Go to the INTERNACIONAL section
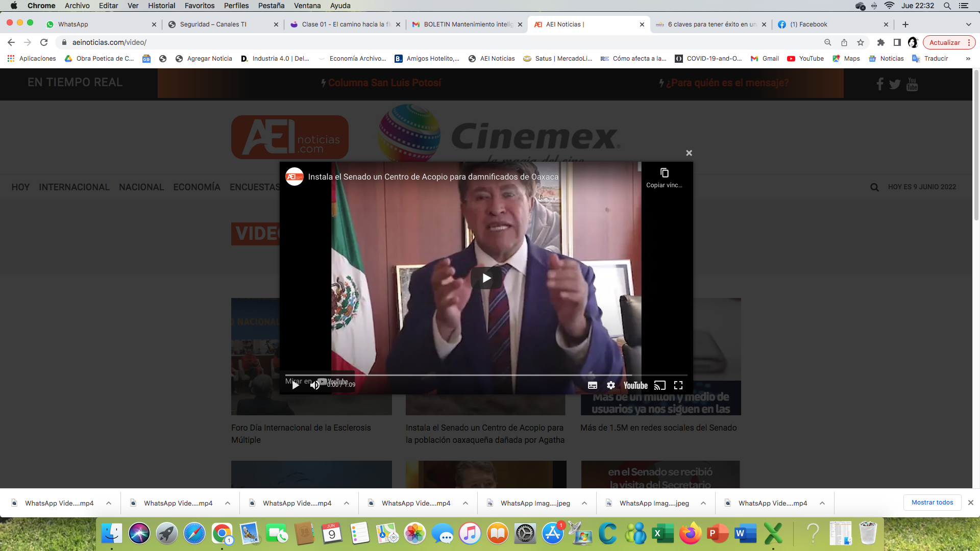This screenshot has width=980, height=551. tap(74, 187)
